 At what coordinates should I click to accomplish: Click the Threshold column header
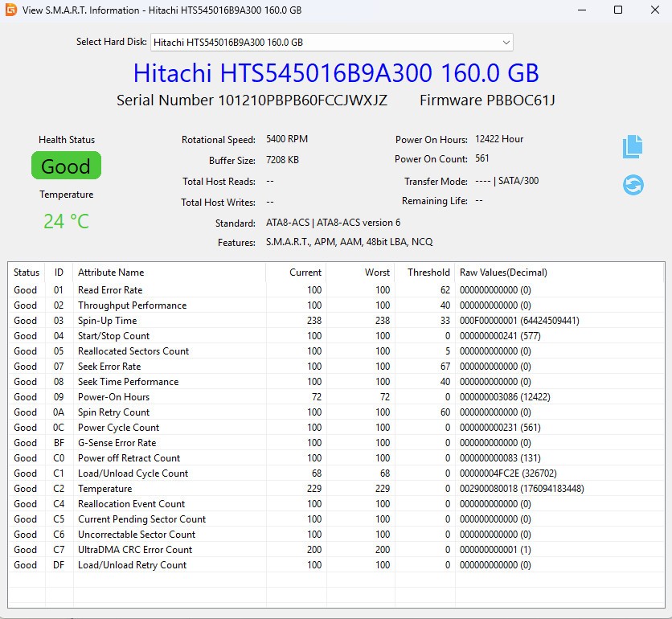pyautogui.click(x=424, y=273)
